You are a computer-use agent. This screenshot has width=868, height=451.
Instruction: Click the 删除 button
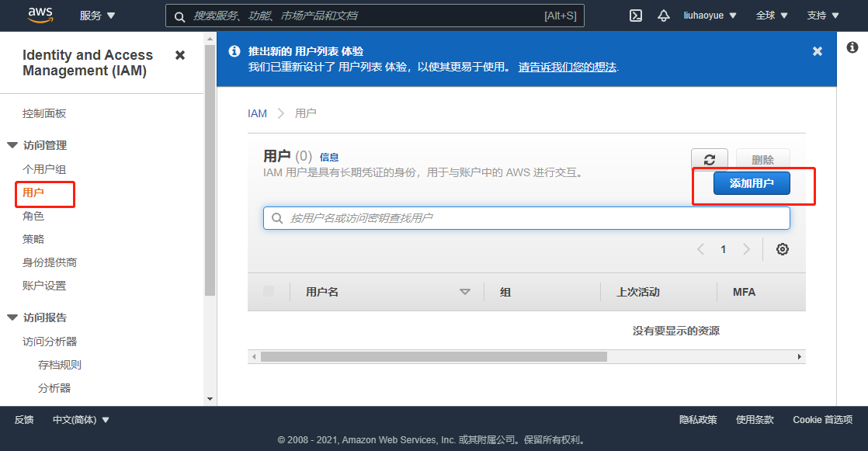(x=763, y=159)
